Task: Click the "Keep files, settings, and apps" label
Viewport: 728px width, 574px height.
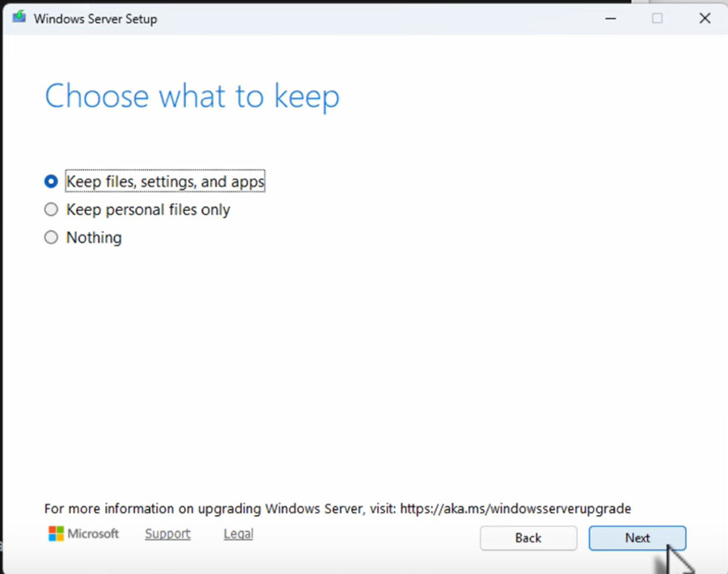Action: click(164, 181)
